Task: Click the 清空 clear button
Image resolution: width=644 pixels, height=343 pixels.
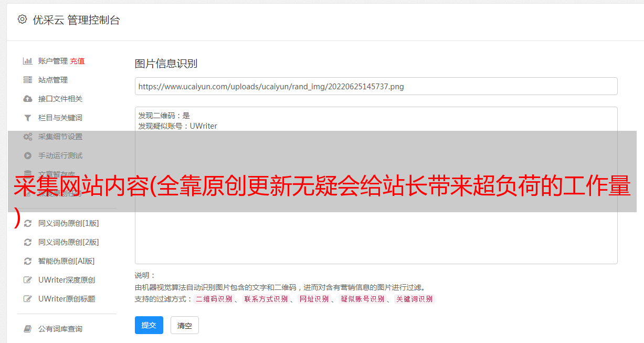Action: (x=185, y=326)
